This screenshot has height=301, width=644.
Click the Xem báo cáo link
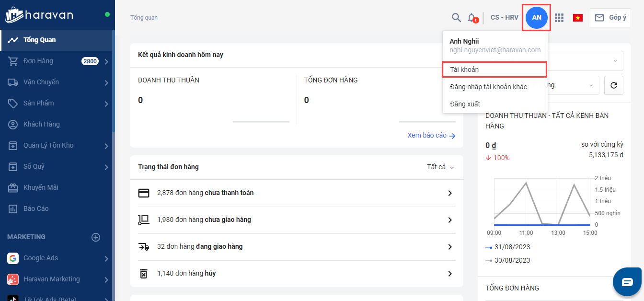[431, 135]
